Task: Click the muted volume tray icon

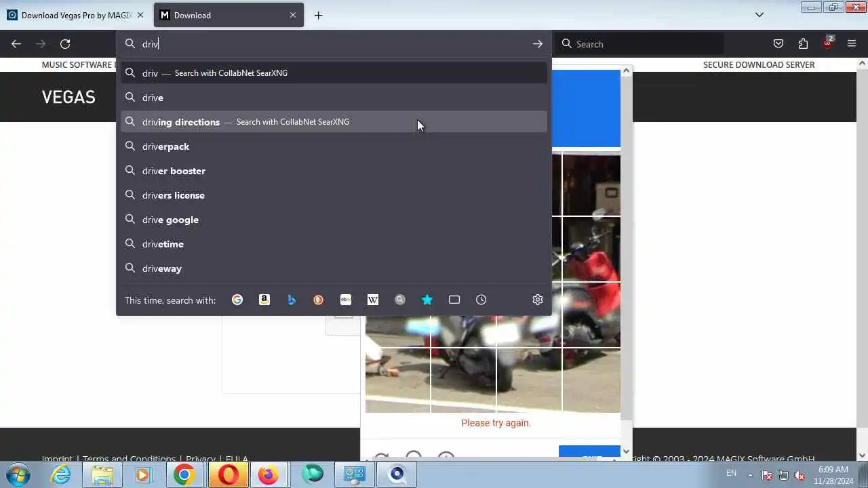Action: [x=800, y=475]
